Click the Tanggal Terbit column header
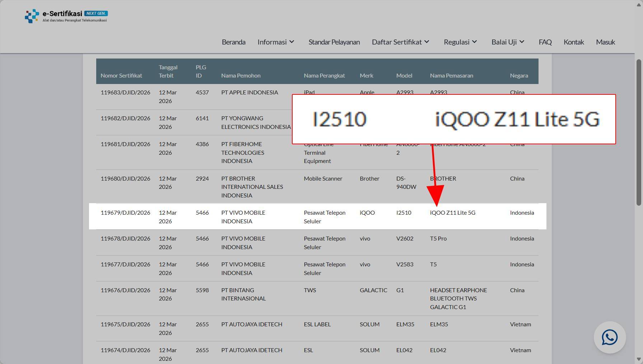The image size is (643, 364). 168,71
